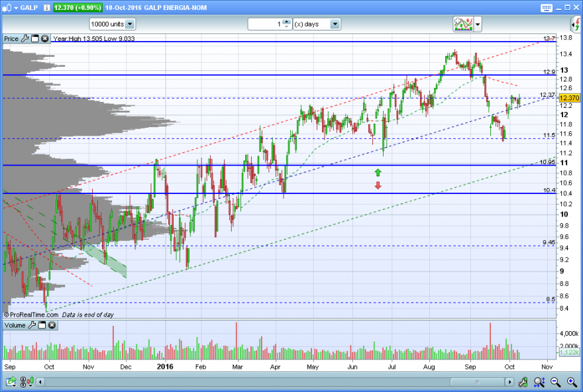Click the 4,000k volume axis label
Image resolution: width=583 pixels, height=392 pixels.
(569, 333)
